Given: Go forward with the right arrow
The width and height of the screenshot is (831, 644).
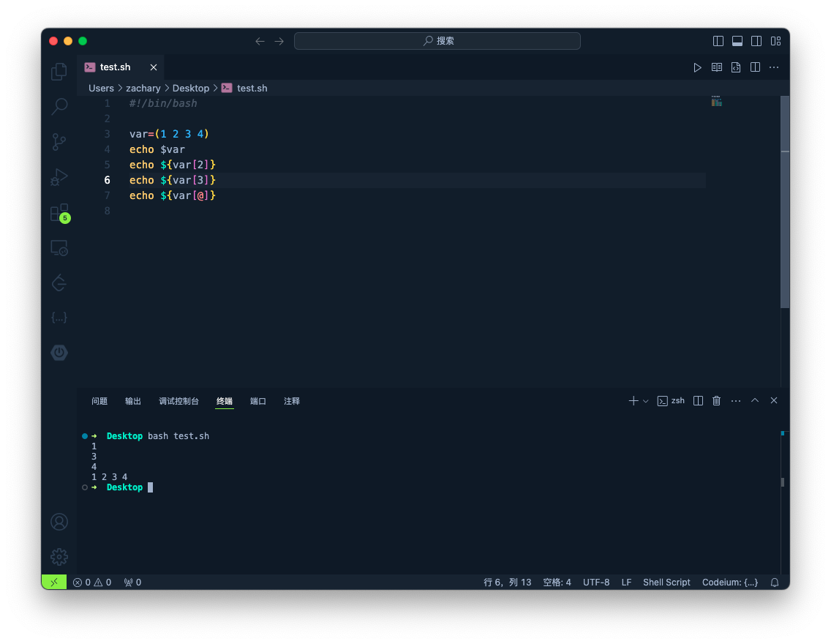Looking at the screenshot, I should pos(279,41).
